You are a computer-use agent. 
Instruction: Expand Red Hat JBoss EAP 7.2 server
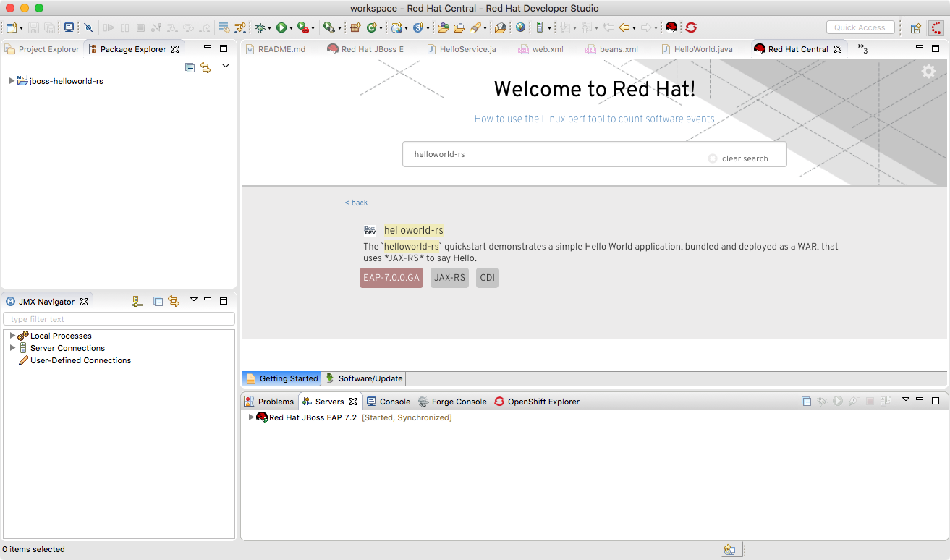(x=251, y=417)
